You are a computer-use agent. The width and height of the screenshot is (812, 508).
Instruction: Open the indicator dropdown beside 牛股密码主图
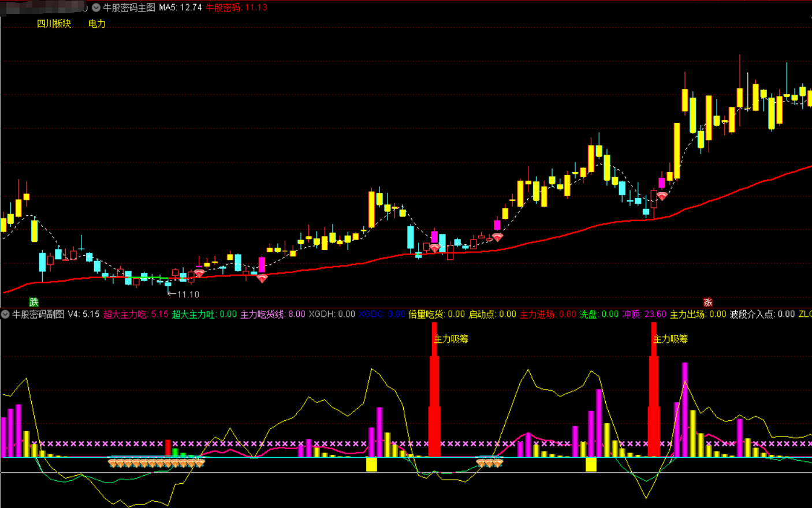[96, 8]
